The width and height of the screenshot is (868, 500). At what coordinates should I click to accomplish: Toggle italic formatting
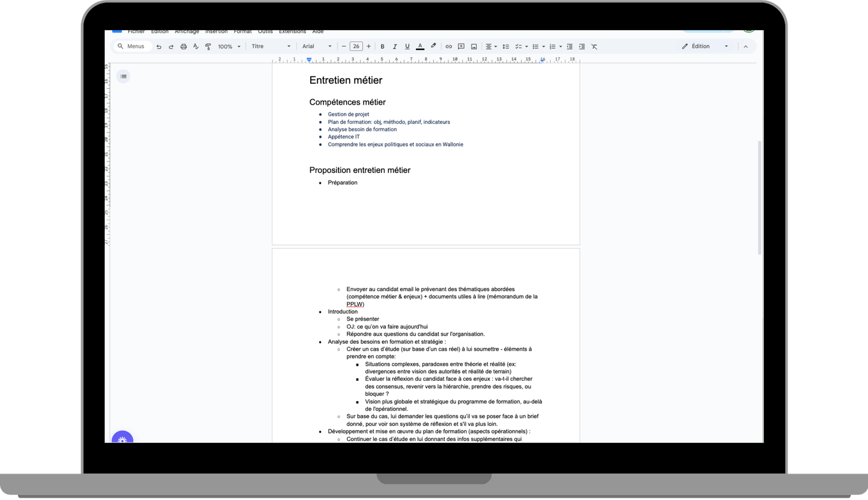tap(395, 47)
